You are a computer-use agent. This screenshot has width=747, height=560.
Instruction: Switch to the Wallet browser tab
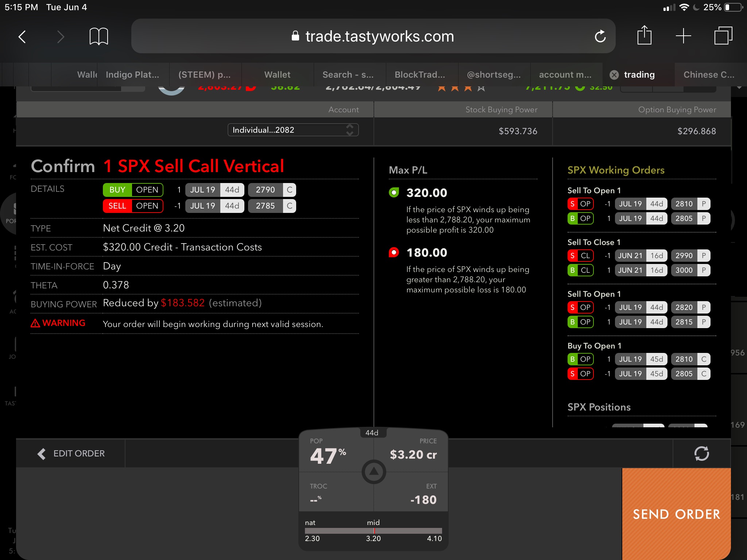[277, 75]
